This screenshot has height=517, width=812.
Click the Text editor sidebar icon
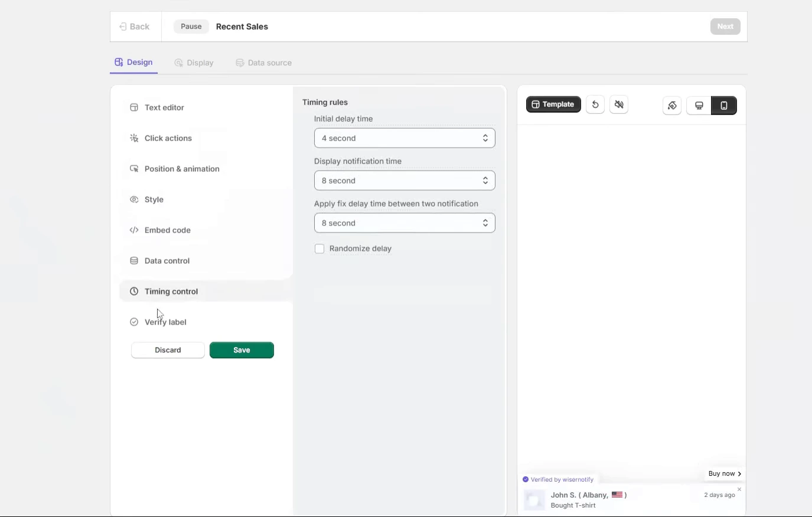point(134,107)
